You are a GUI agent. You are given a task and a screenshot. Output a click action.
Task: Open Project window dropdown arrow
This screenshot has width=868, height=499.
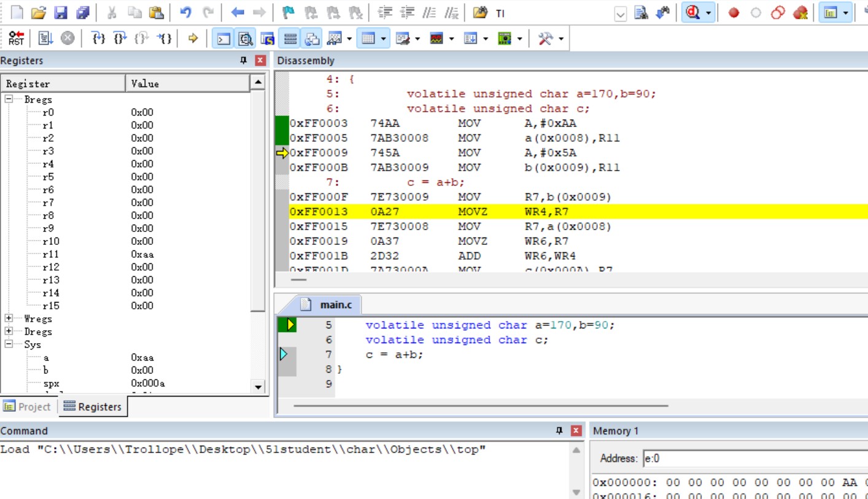click(846, 12)
